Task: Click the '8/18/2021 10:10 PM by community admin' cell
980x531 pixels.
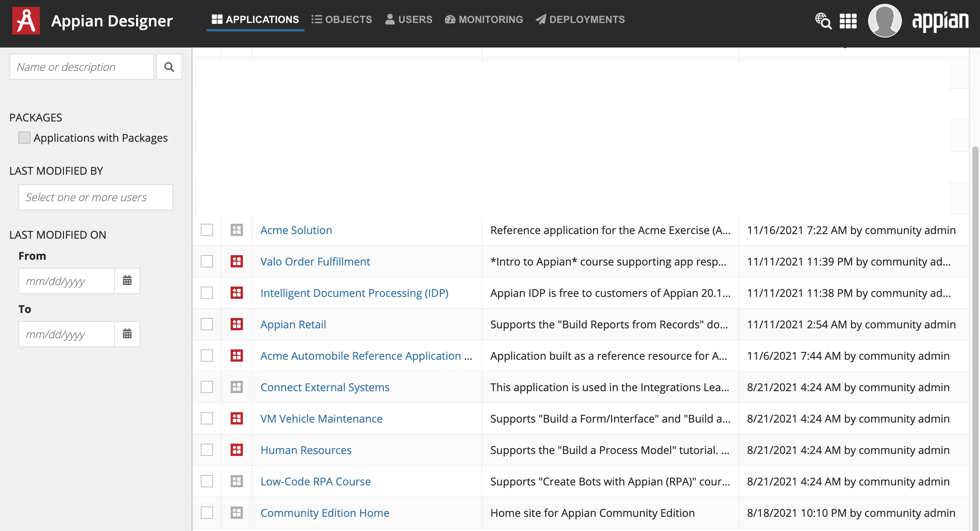Action: coord(851,513)
